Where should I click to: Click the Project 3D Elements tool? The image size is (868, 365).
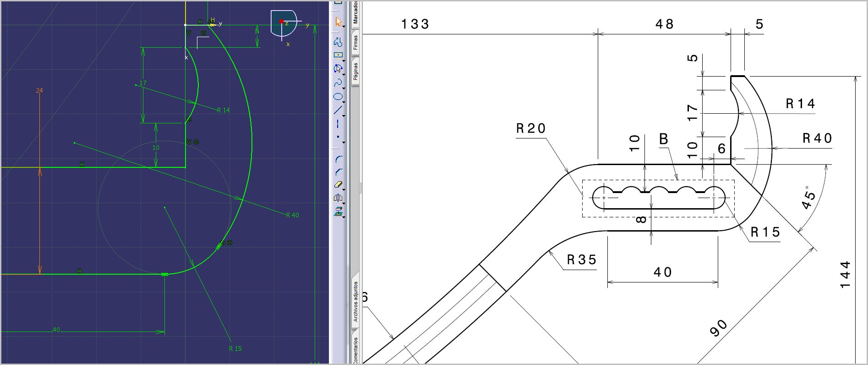tap(338, 211)
